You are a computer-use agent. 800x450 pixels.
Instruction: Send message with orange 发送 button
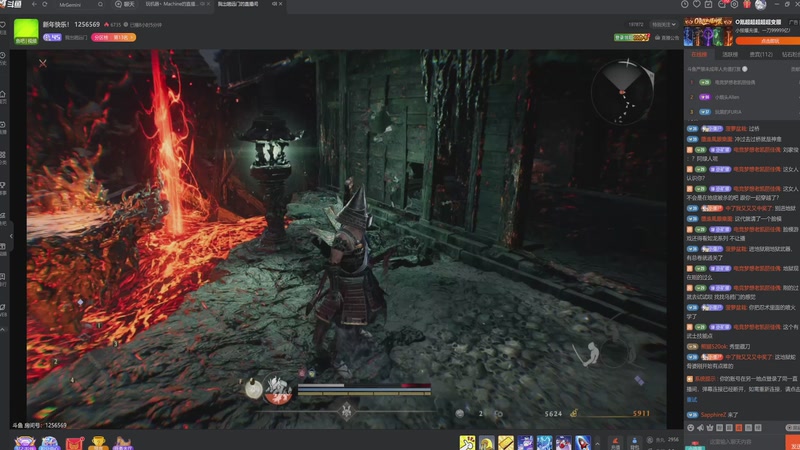click(x=792, y=443)
